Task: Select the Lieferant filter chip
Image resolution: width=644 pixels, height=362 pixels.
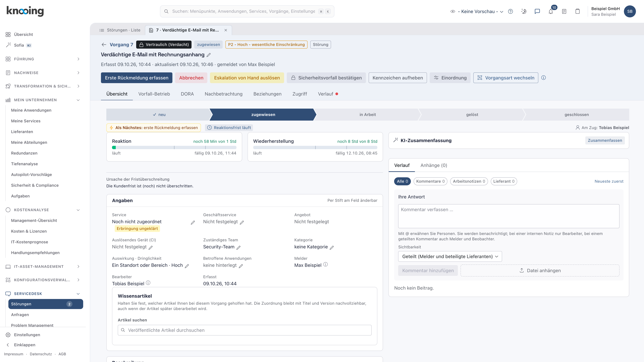Action: click(x=504, y=181)
